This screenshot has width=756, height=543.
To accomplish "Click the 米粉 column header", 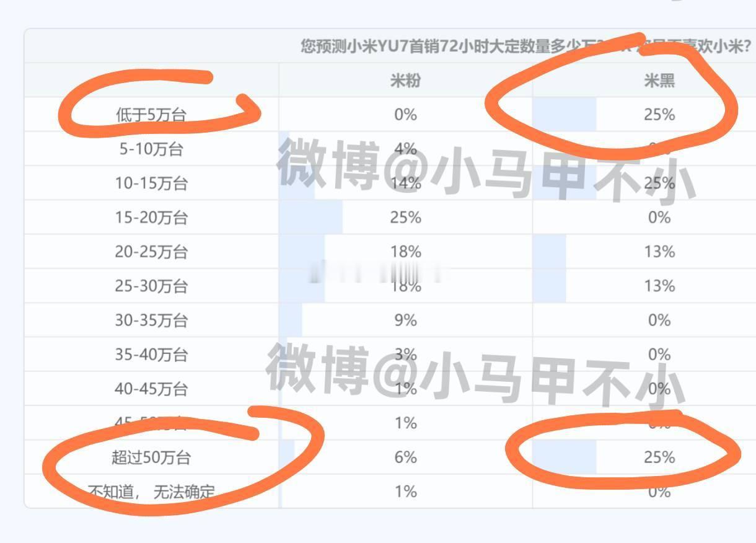I will click(x=405, y=81).
